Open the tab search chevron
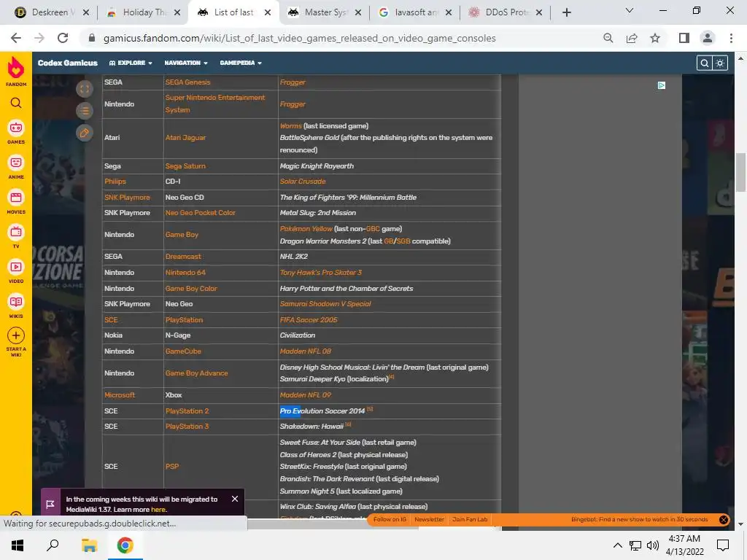Viewport: 747px width, 560px height. tap(630, 10)
